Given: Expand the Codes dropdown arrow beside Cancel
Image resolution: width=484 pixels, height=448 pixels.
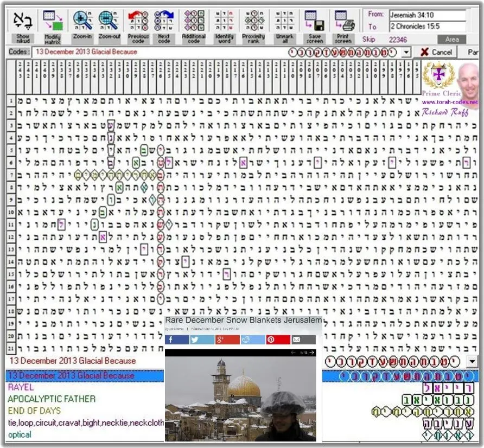Looking at the screenshot, I should click(406, 53).
